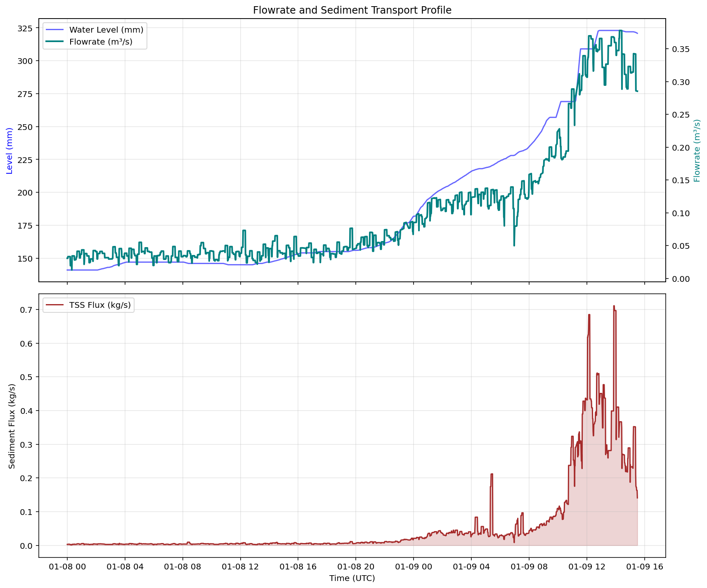Click the Water Level legend entry
The width and height of the screenshot is (707, 588).
pos(99,30)
